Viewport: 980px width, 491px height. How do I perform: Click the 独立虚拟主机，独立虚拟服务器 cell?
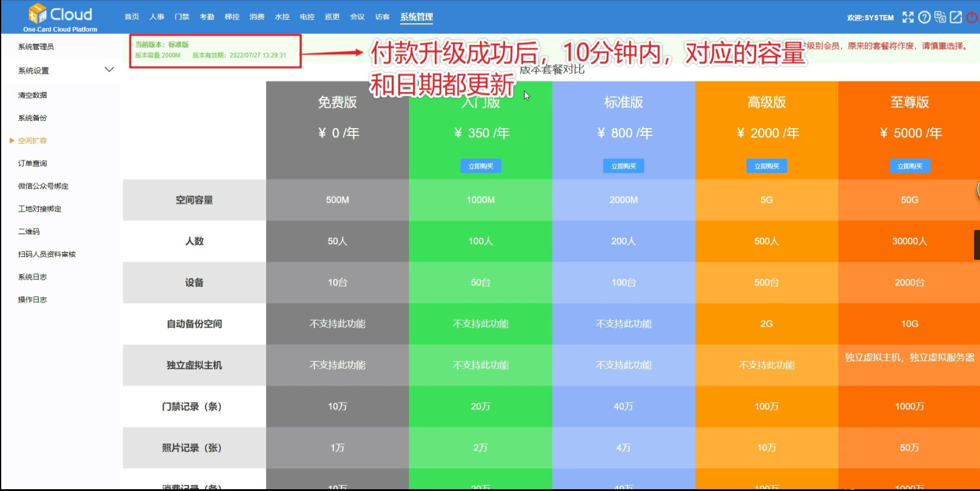pyautogui.click(x=910, y=357)
